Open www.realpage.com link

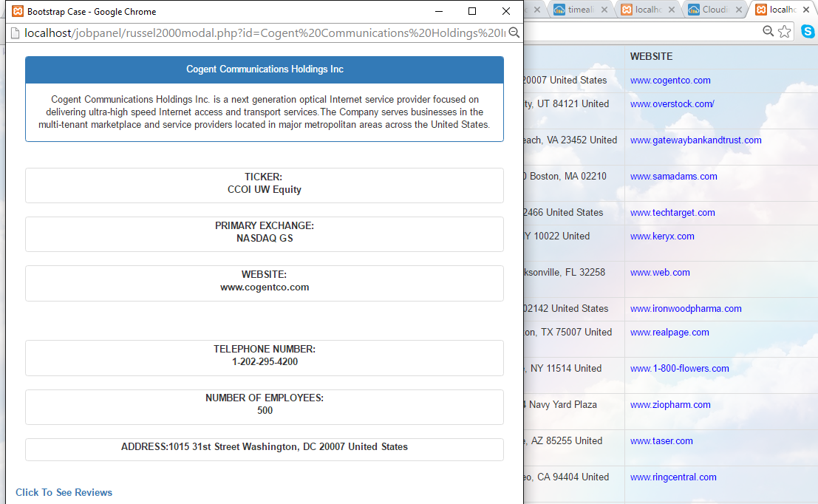click(669, 333)
